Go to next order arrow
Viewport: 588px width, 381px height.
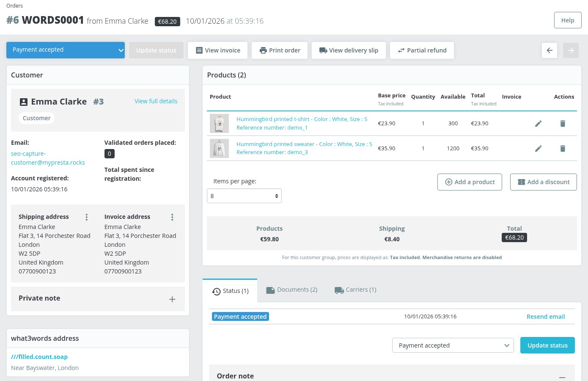571,50
